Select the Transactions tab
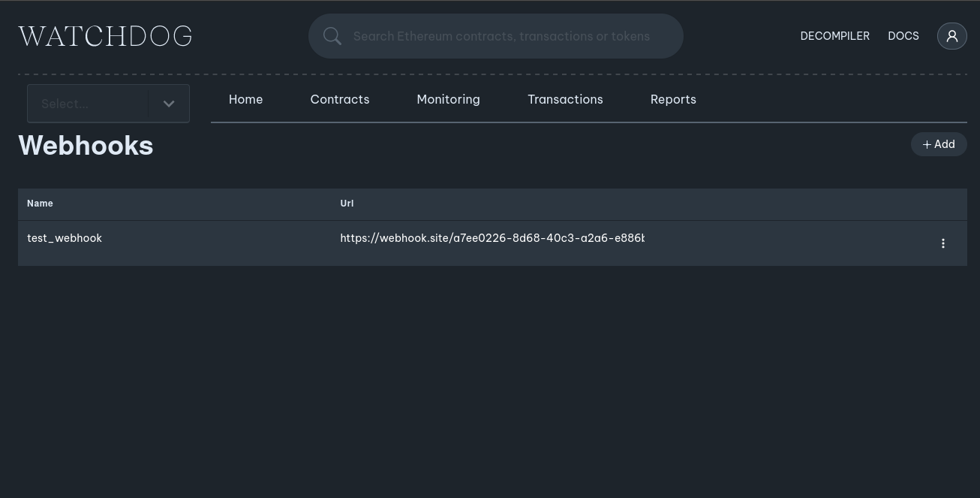Screen dimensions: 980x498 [x=565, y=99]
